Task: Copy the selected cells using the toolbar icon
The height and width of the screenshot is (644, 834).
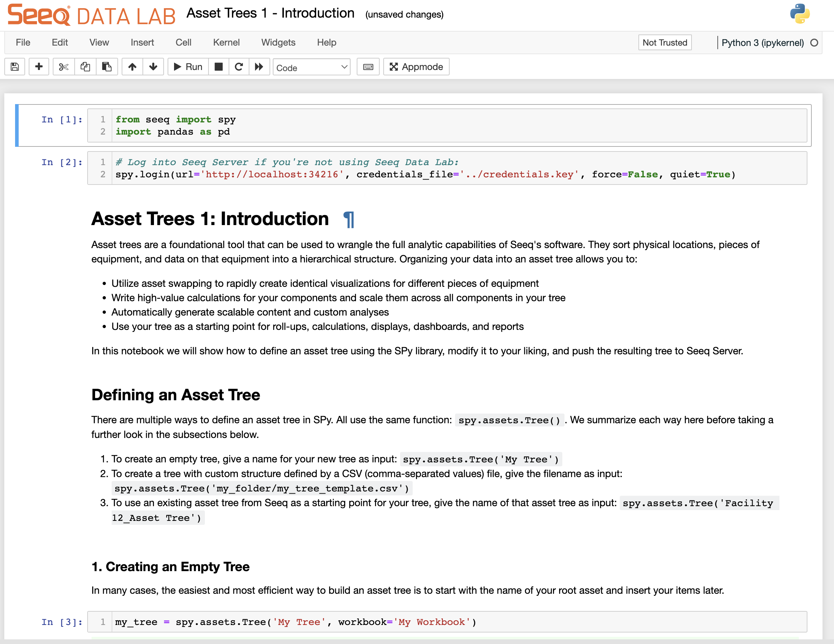Action: click(x=85, y=67)
